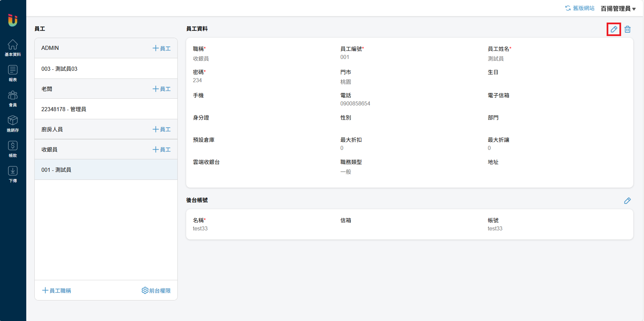Add employee under 收銀員 role
Image resolution: width=644 pixels, height=321 pixels.
[162, 150]
